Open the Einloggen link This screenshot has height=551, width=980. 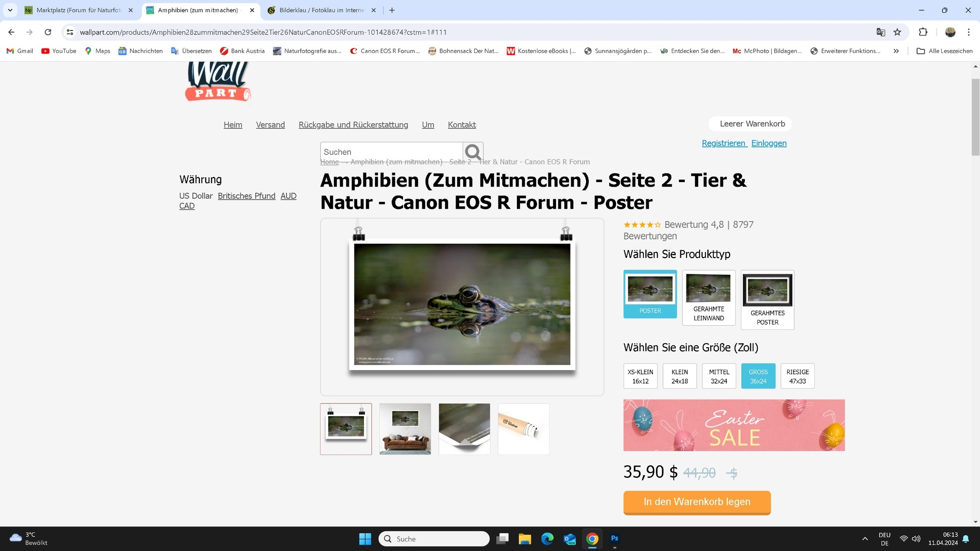pyautogui.click(x=769, y=143)
